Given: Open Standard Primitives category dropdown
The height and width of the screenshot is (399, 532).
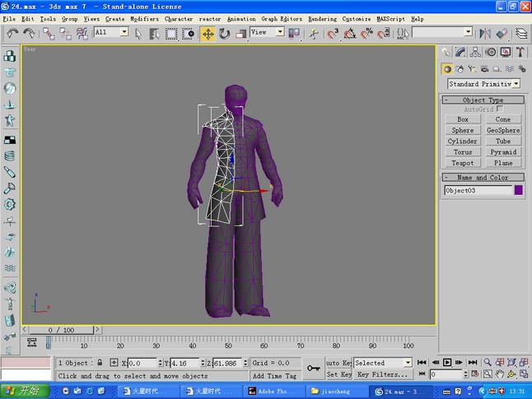Looking at the screenshot, I should pos(516,83).
